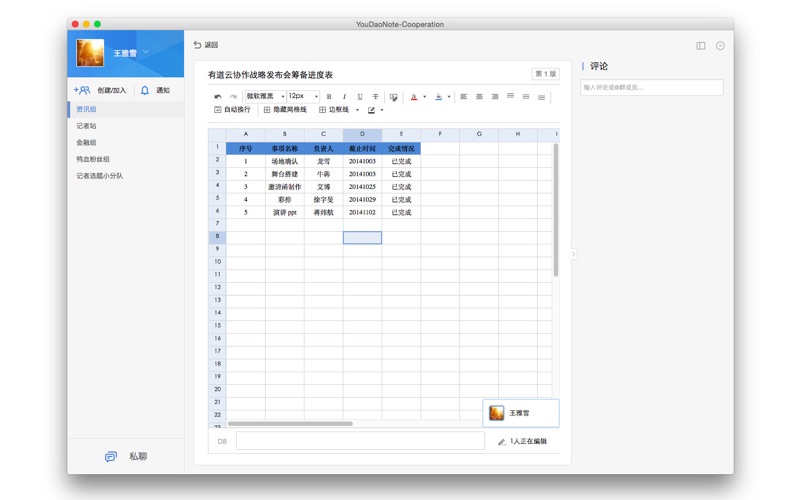Select the 记者站 group
Viewport: 800px width, 500px height.
(x=126, y=126)
